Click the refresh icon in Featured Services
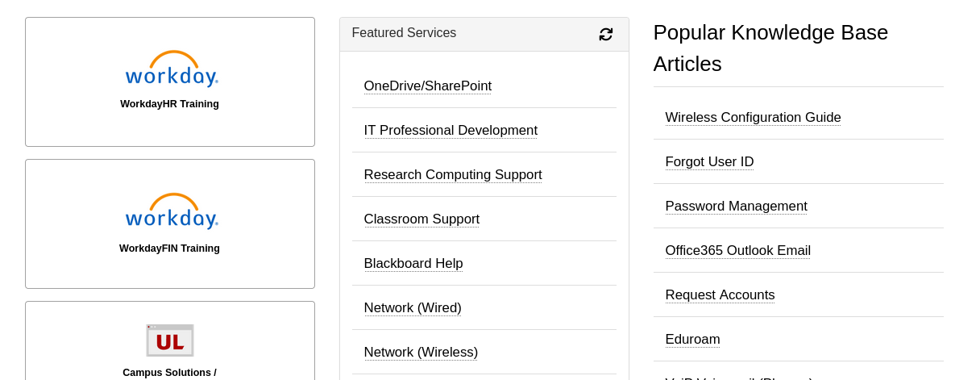This screenshot has height=380, width=980. (606, 34)
